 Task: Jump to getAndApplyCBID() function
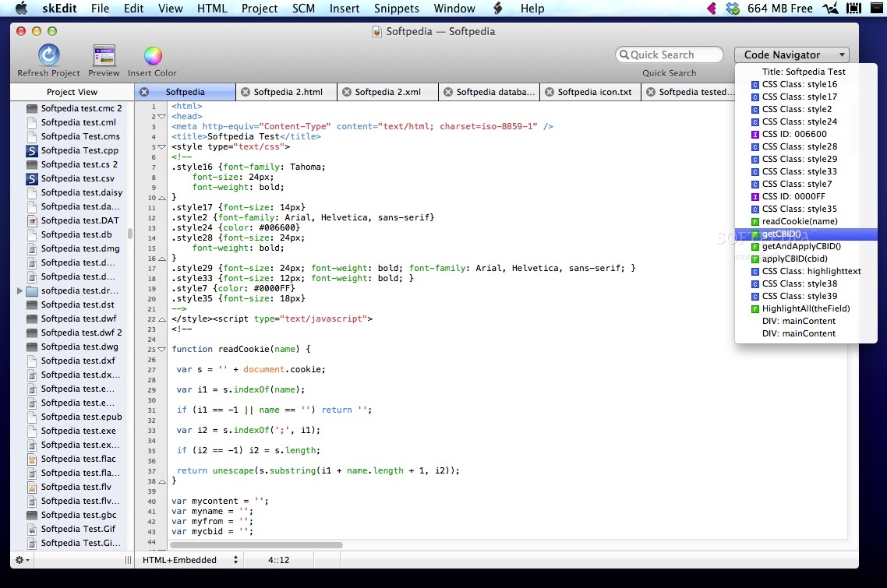805,246
